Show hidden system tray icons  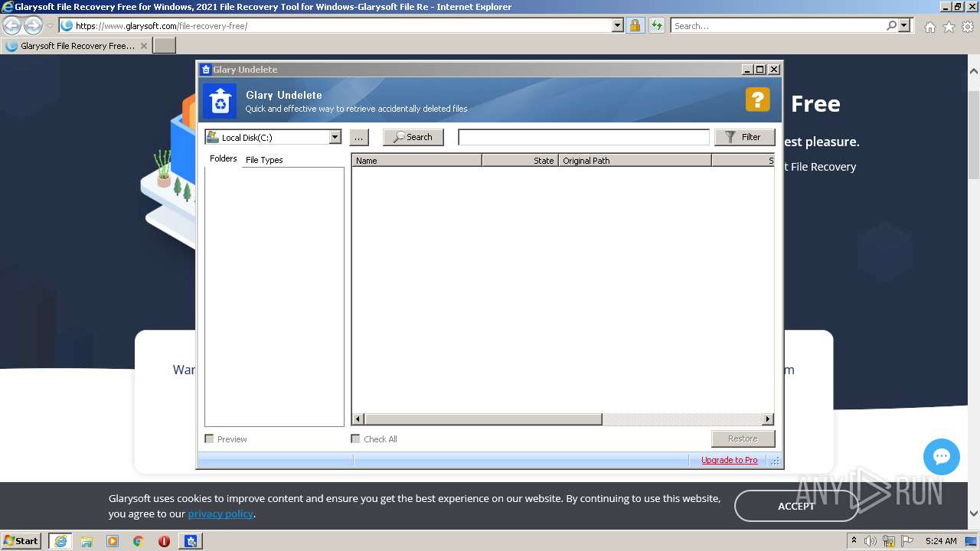pyautogui.click(x=854, y=541)
